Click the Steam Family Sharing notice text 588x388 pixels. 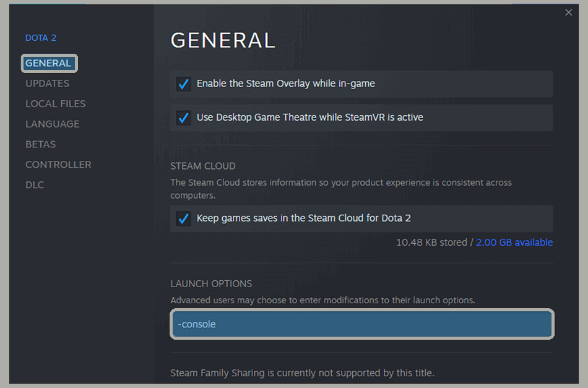302,373
